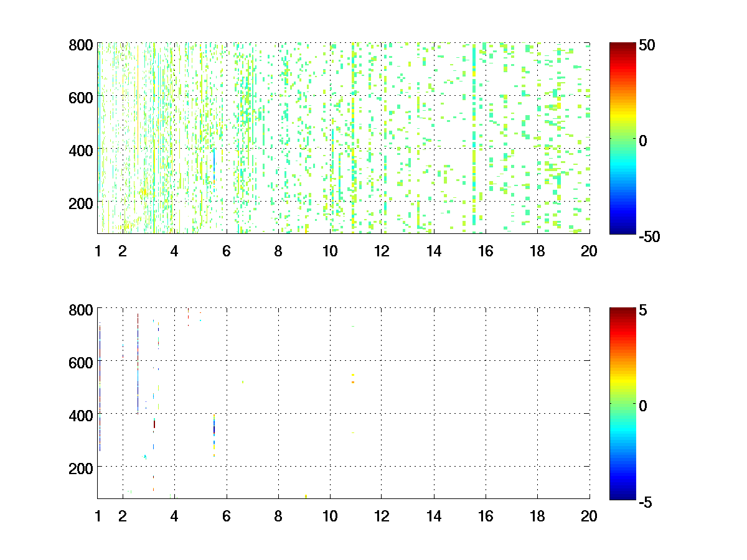Select the "5" label on lower colorbar
Image resolution: width=747 pixels, height=560 pixels.
(x=643, y=310)
